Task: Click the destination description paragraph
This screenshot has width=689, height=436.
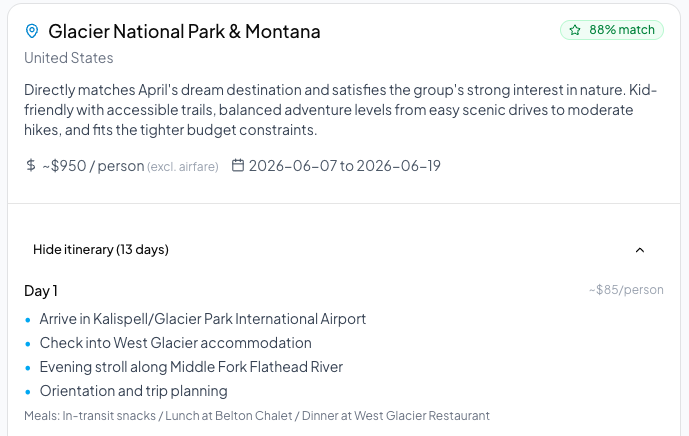Action: pyautogui.click(x=340, y=109)
